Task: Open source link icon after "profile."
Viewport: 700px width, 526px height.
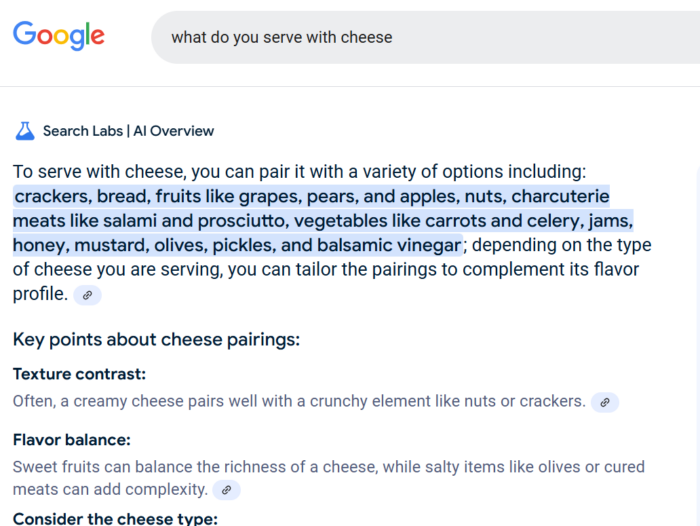Action: [88, 295]
